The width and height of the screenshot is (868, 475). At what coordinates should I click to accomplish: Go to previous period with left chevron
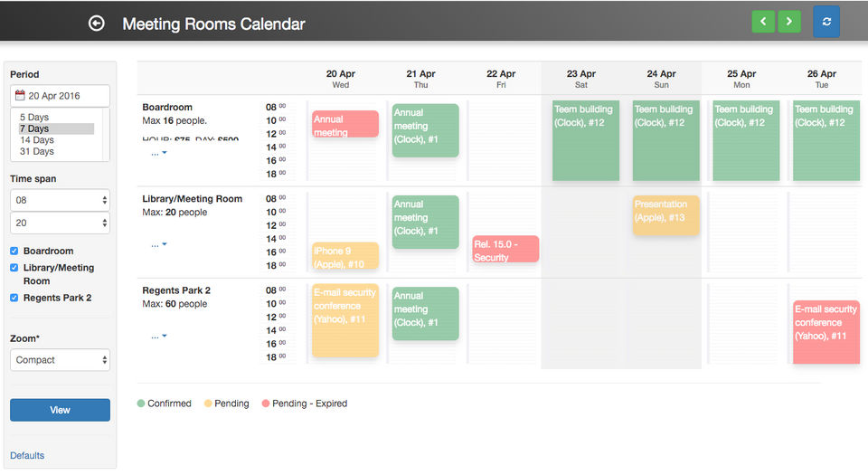(x=763, y=21)
